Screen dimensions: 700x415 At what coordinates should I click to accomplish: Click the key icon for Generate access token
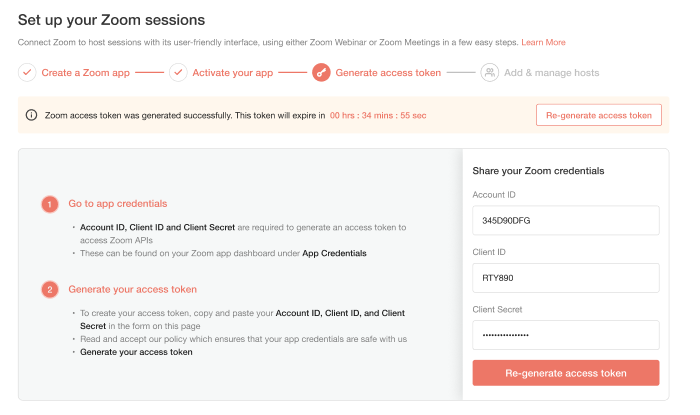pyautogui.click(x=321, y=72)
